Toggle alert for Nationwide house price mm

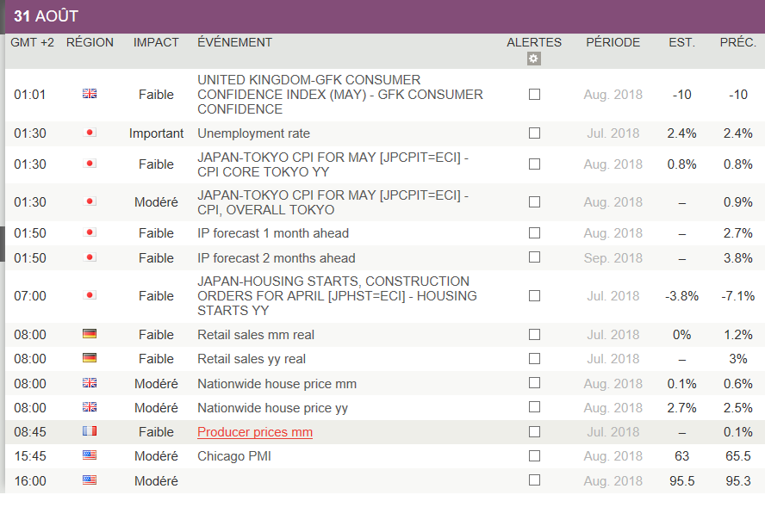(534, 383)
